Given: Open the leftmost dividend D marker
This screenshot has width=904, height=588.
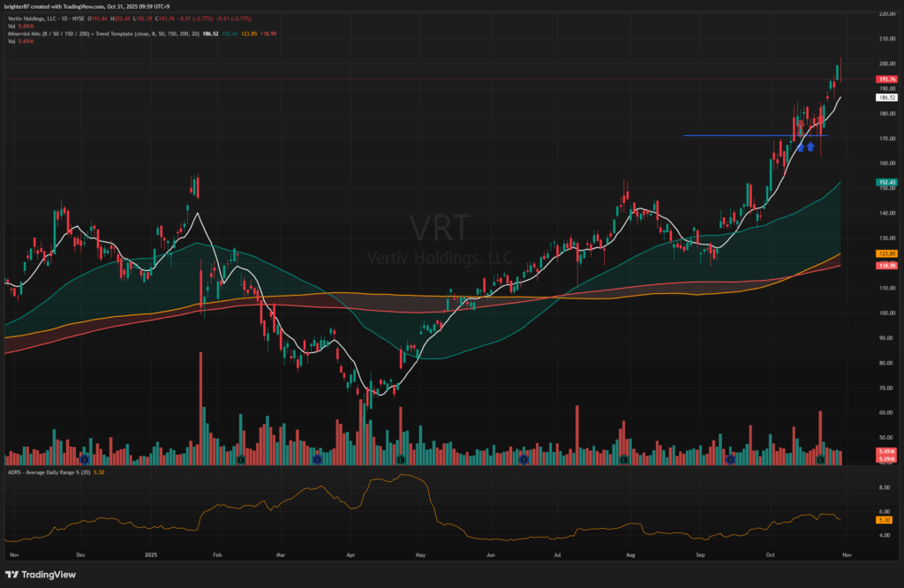Looking at the screenshot, I should (x=85, y=460).
